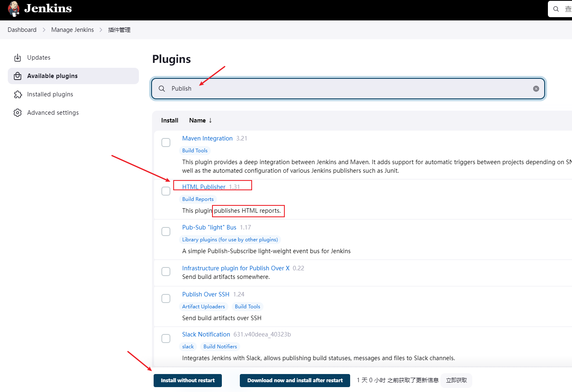
Task: Click the Jenkins butler logo icon
Action: (13, 9)
